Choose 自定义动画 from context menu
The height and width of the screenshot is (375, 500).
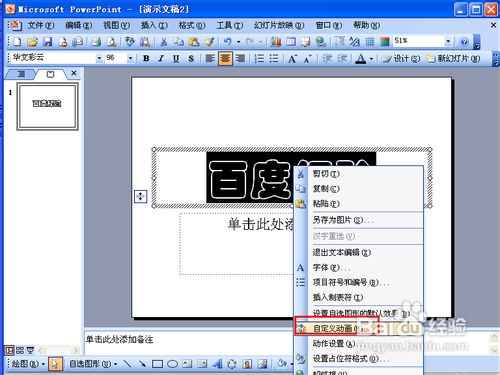point(358,328)
